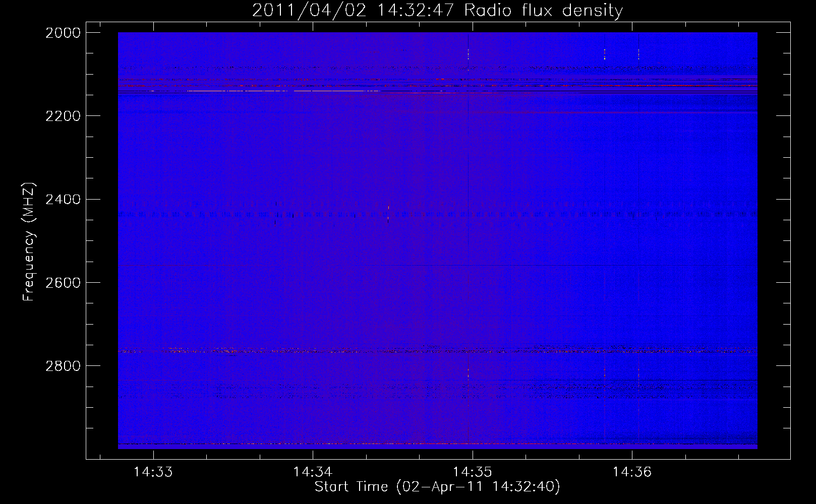Click the 14:34 time tick label
This screenshot has height=504, width=816.
point(313,472)
